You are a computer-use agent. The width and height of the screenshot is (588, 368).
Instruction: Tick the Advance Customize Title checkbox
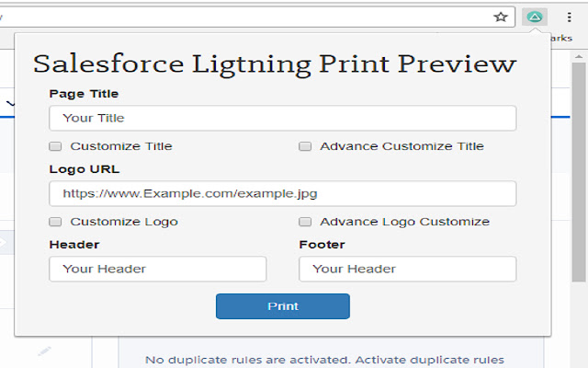click(x=305, y=146)
